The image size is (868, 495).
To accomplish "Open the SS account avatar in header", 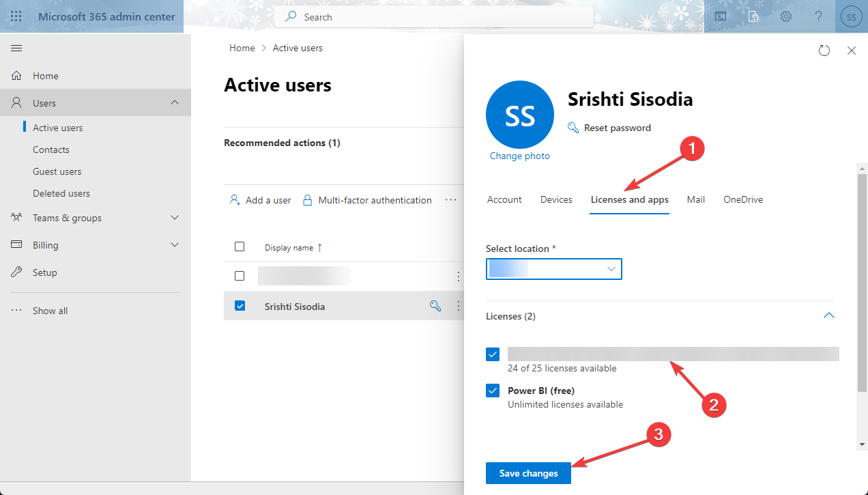I will coord(852,16).
